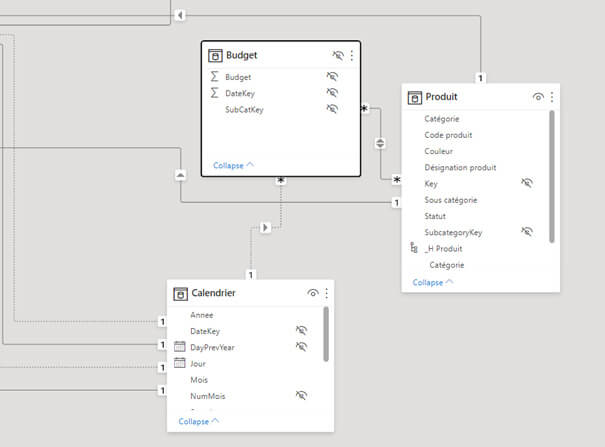Toggle visibility of the Budget field
This screenshot has width=605, height=447.
tap(332, 76)
